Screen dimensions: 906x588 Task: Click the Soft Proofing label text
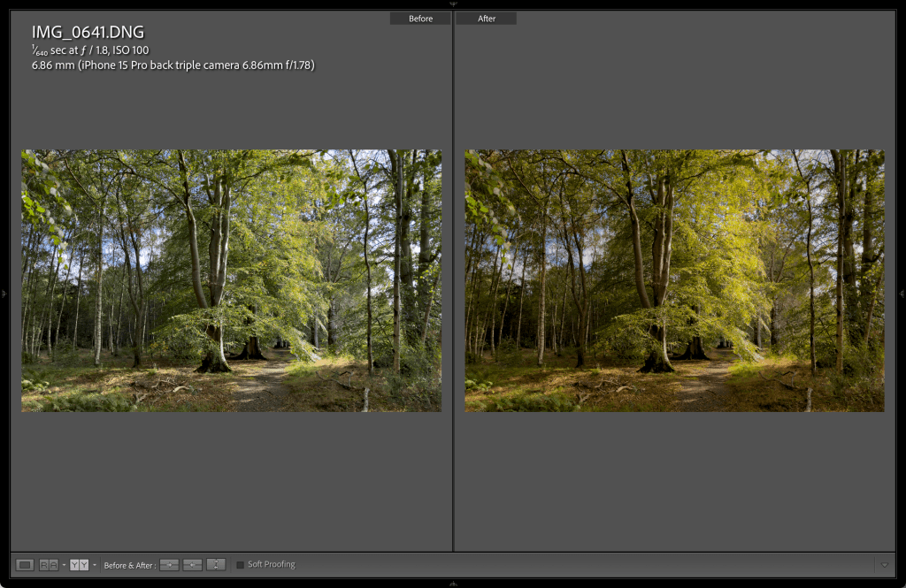click(271, 564)
